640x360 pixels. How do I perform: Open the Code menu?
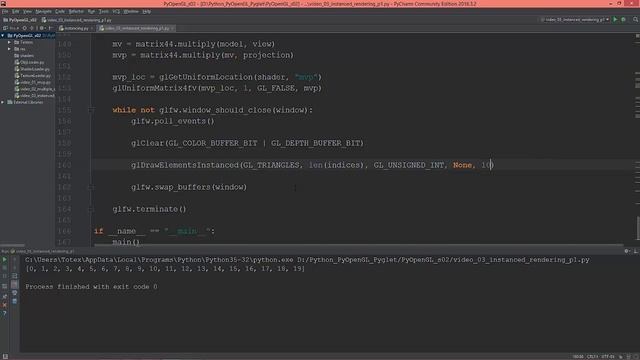pyautogui.click(x=60, y=11)
